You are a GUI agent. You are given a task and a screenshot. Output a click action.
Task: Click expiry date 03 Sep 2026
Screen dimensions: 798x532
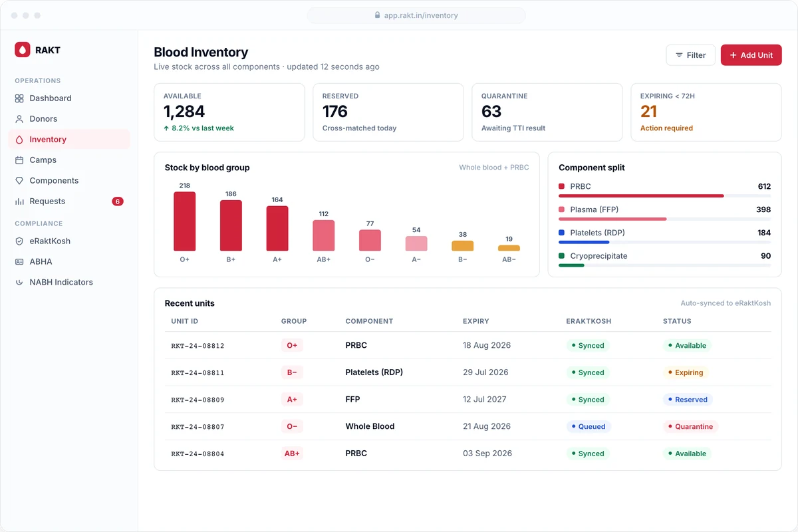[487, 454]
